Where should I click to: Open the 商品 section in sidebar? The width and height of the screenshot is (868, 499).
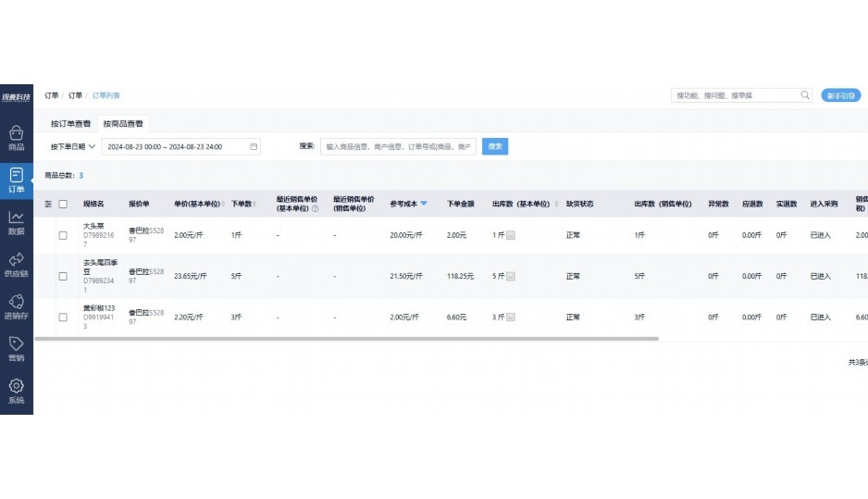click(x=16, y=138)
